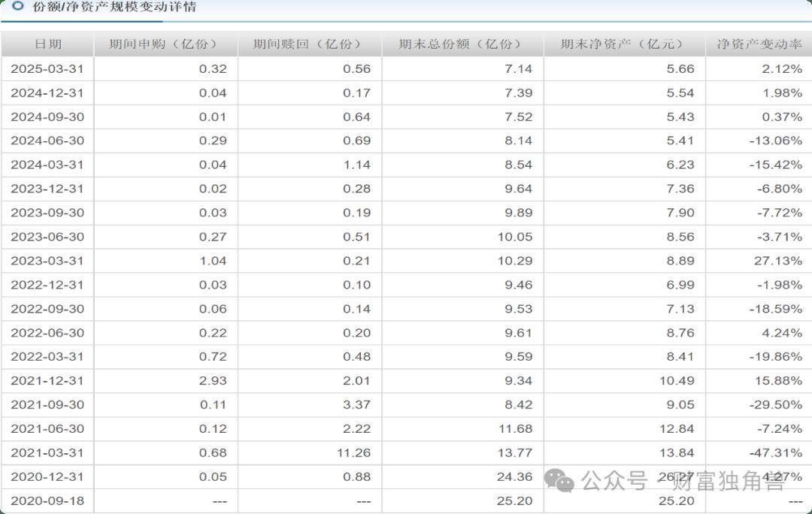Select the date cell 2023-06-30

click(47, 237)
